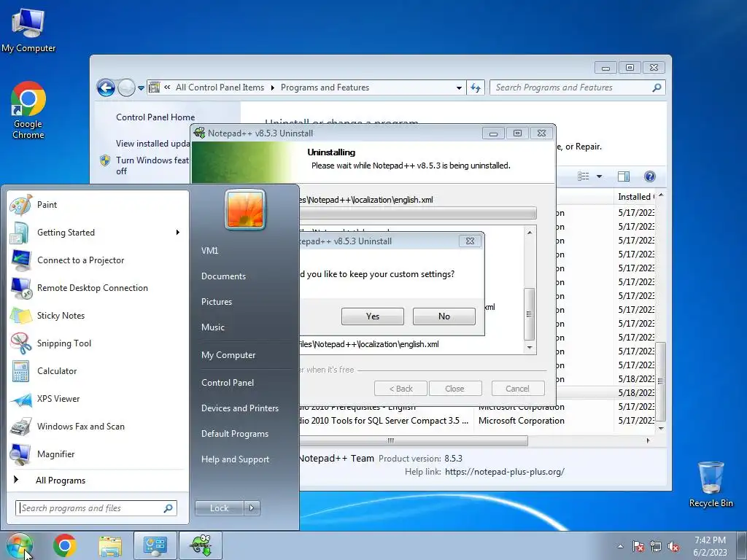
Task: Open Music from Start menu
Action: pyautogui.click(x=213, y=327)
